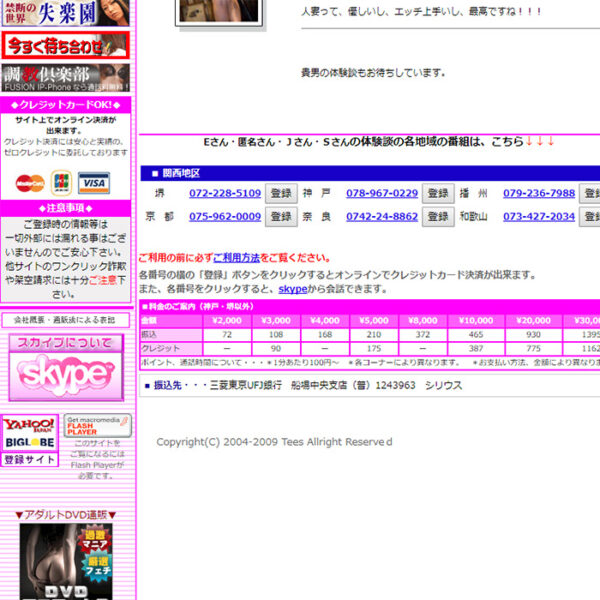Click the スカイプについて heading image
600x600 pixels.
(66, 343)
